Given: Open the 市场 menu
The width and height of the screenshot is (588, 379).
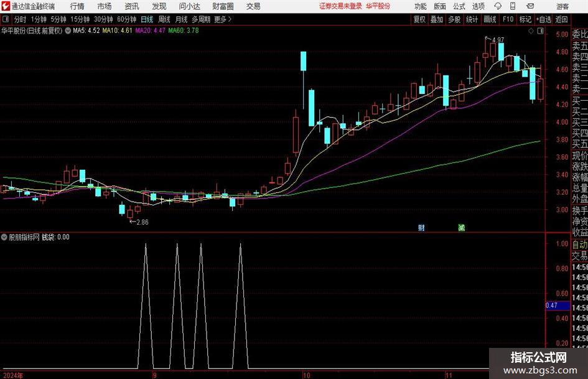Looking at the screenshot, I should [x=105, y=6].
